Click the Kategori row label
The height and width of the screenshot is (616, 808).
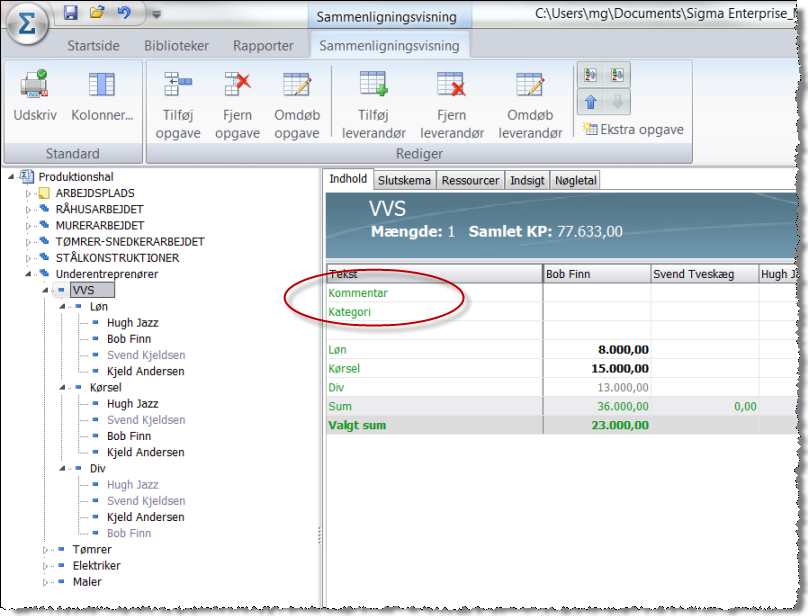349,312
